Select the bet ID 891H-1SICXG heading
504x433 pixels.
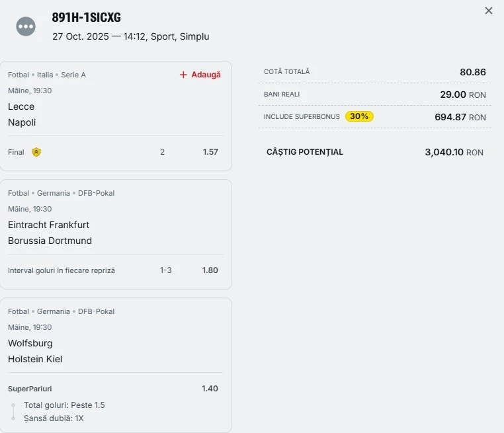pos(86,18)
